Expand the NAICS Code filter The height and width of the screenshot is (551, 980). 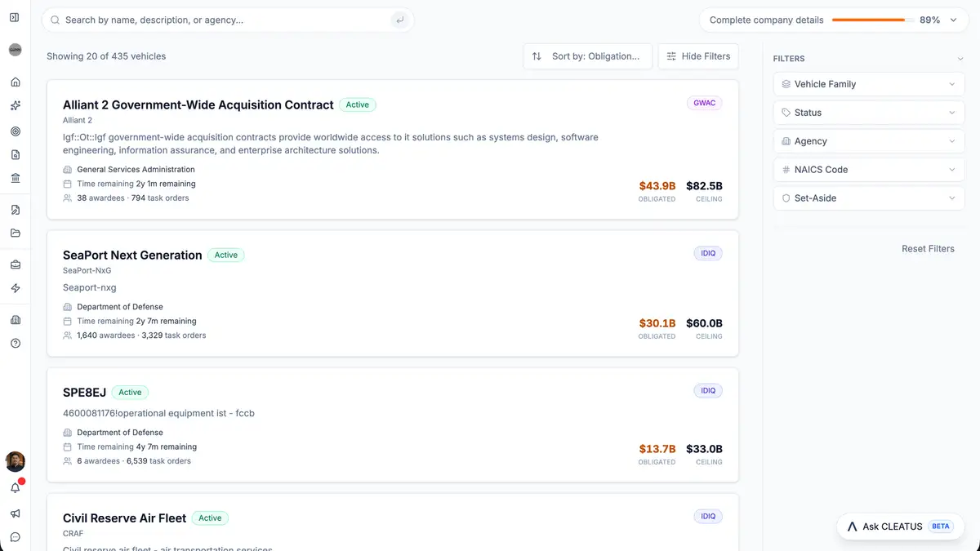pyautogui.click(x=868, y=170)
